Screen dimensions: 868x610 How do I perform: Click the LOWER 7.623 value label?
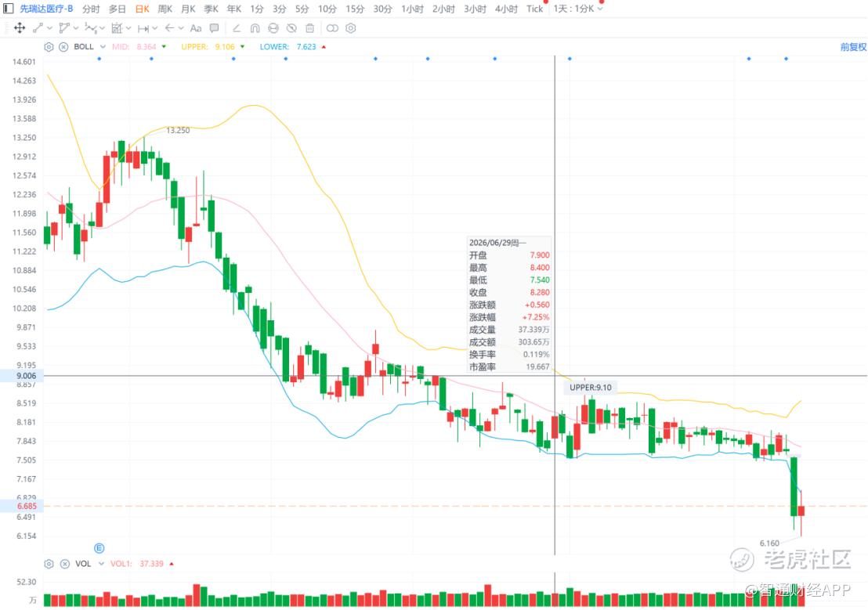288,47
